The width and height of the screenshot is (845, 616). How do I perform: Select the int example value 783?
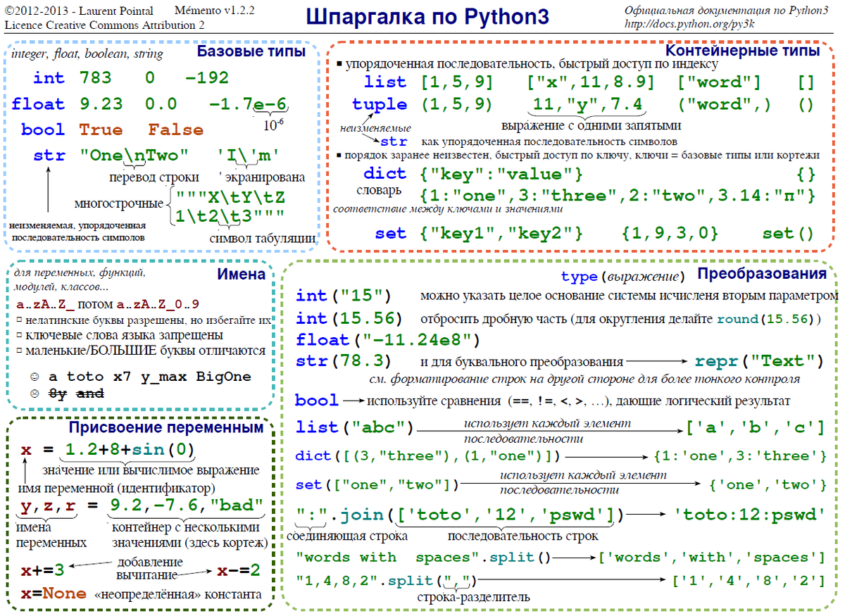click(x=95, y=77)
